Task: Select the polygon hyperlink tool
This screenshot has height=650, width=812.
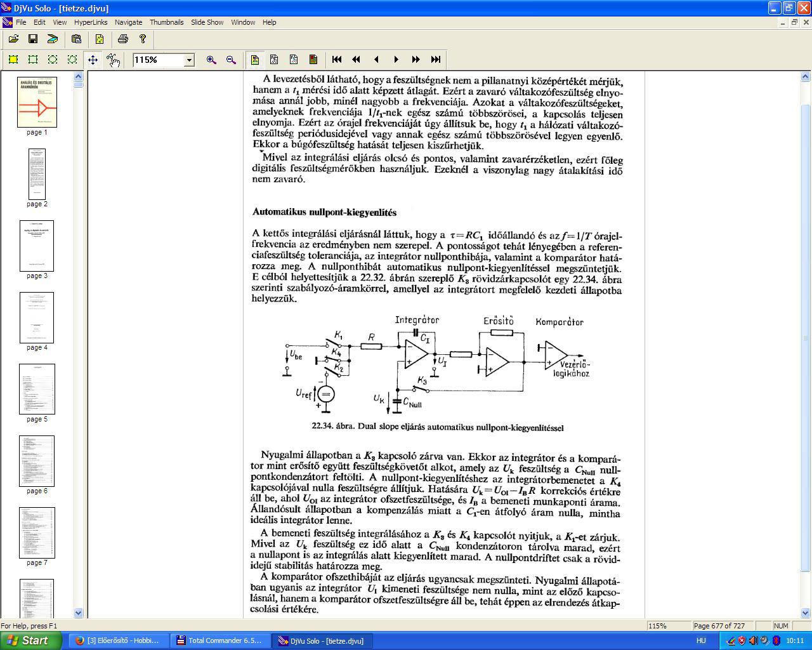Action: pos(72,60)
